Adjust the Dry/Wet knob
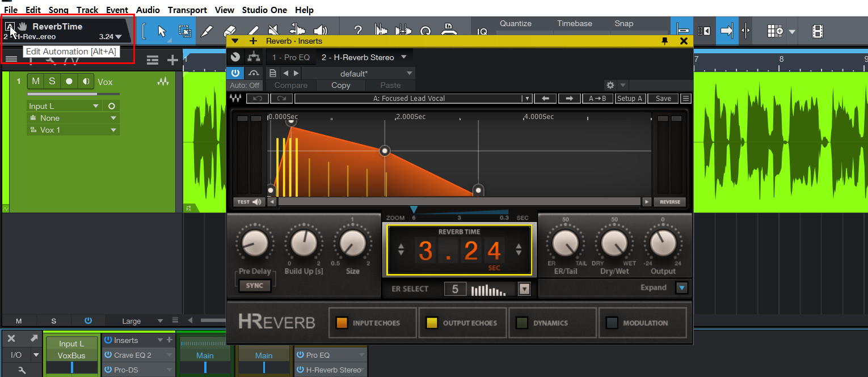The height and width of the screenshot is (377, 868). (613, 243)
